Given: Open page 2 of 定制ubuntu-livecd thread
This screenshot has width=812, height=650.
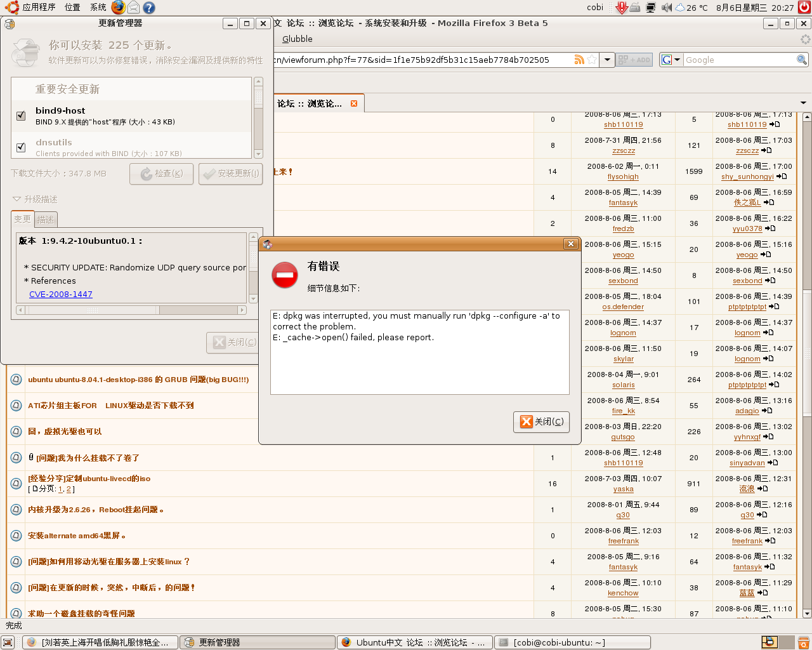Looking at the screenshot, I should point(69,489).
